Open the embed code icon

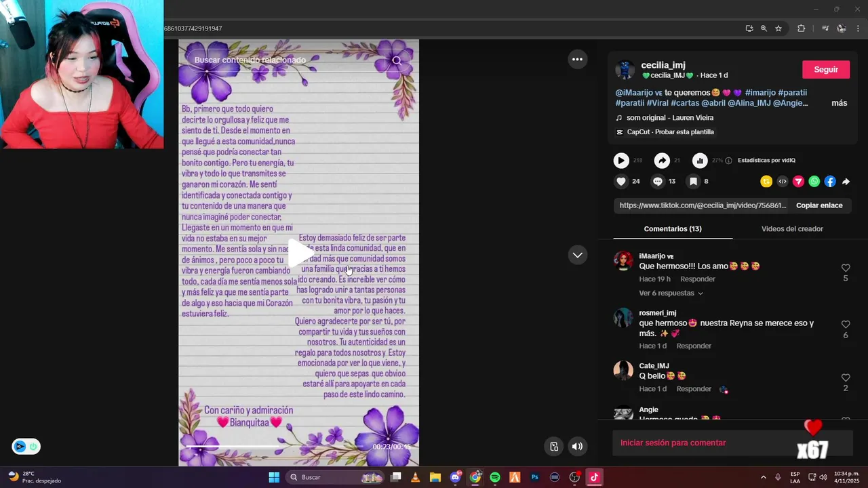[783, 181]
